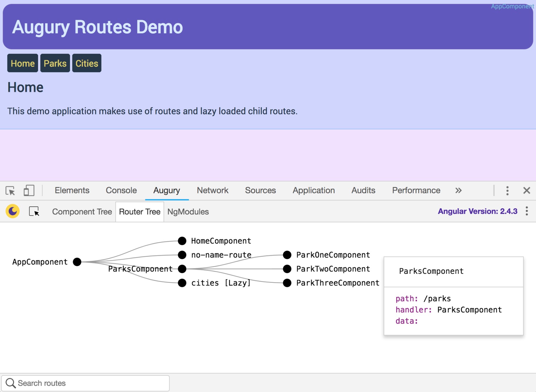Click the inspect element cursor icon in DevTools
The width and height of the screenshot is (536, 392).
tap(10, 191)
